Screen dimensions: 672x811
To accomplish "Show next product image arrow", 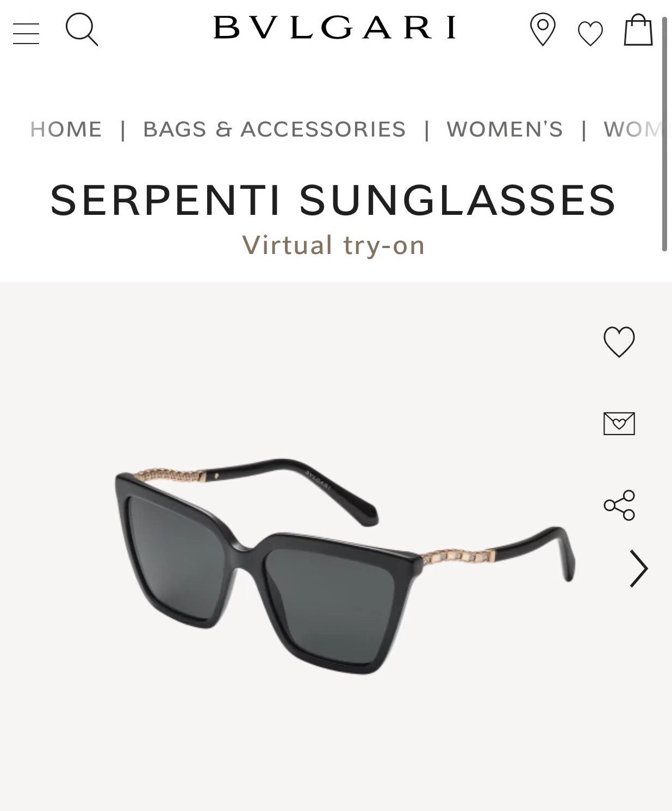I will click(638, 569).
